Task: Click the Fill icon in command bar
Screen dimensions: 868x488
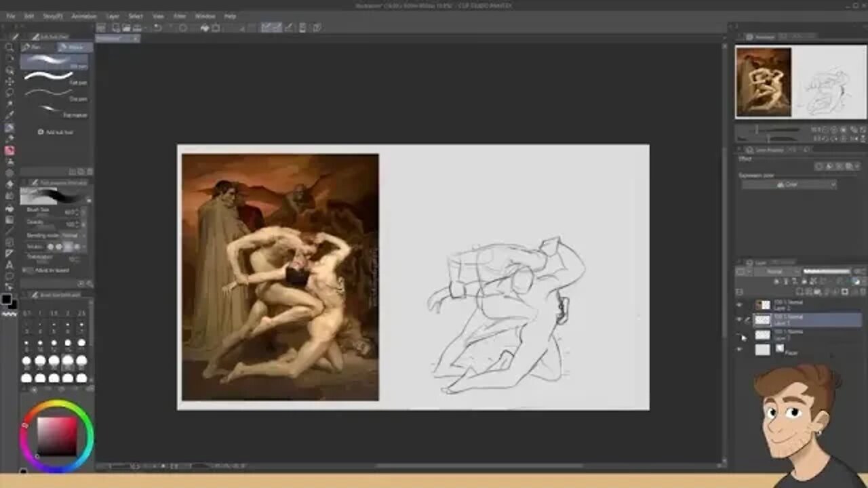Action: pos(204,28)
